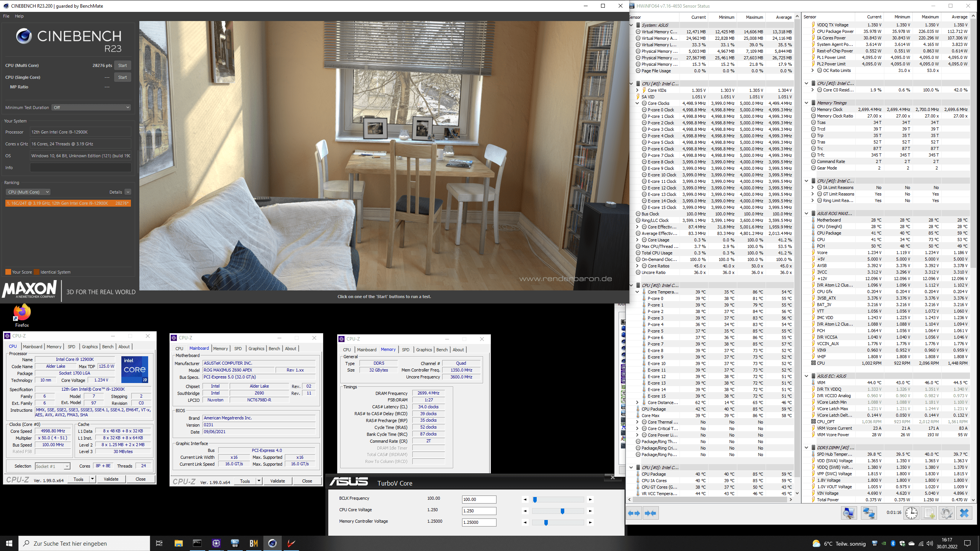The image size is (980, 551).
Task: Open Cinebench Help menu
Action: pos(19,16)
